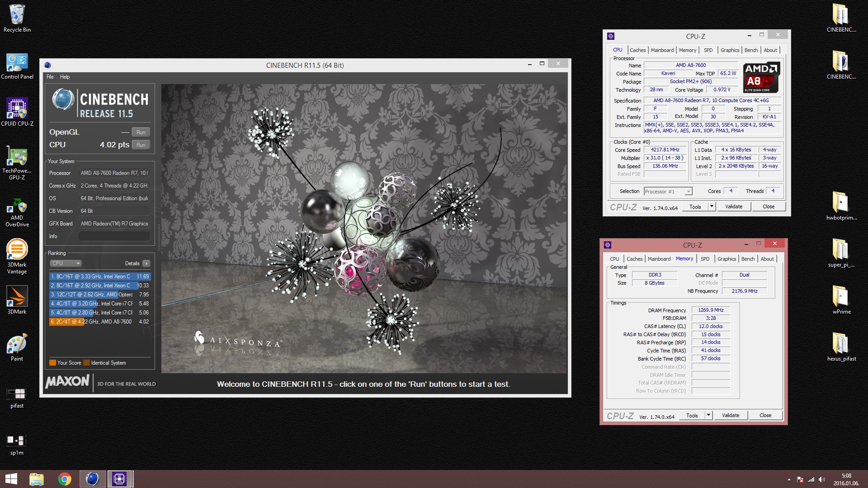Select ranking row 6 AMD A8-7600 4.02
868x488 pixels.
click(x=99, y=322)
